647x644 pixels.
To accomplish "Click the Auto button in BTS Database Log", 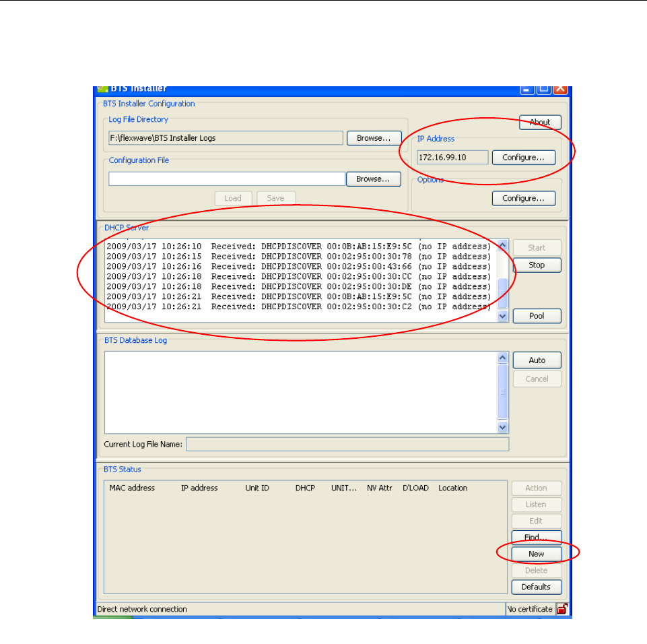I will 537,360.
